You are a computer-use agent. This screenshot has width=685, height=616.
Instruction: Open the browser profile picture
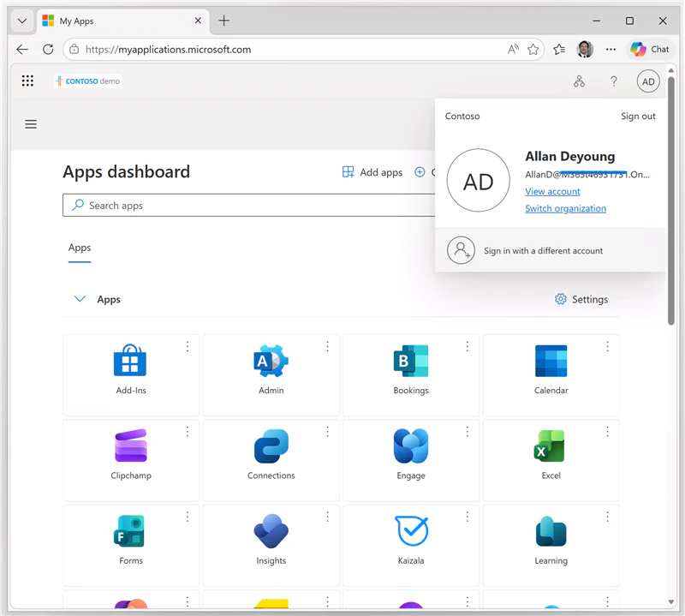tap(585, 50)
